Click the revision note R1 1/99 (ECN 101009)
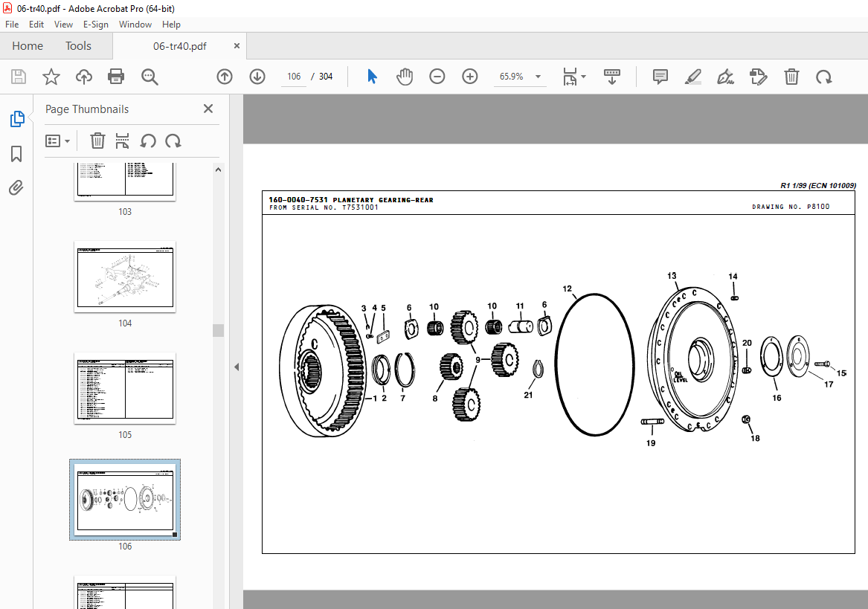The width and height of the screenshot is (868, 609). pos(818,185)
